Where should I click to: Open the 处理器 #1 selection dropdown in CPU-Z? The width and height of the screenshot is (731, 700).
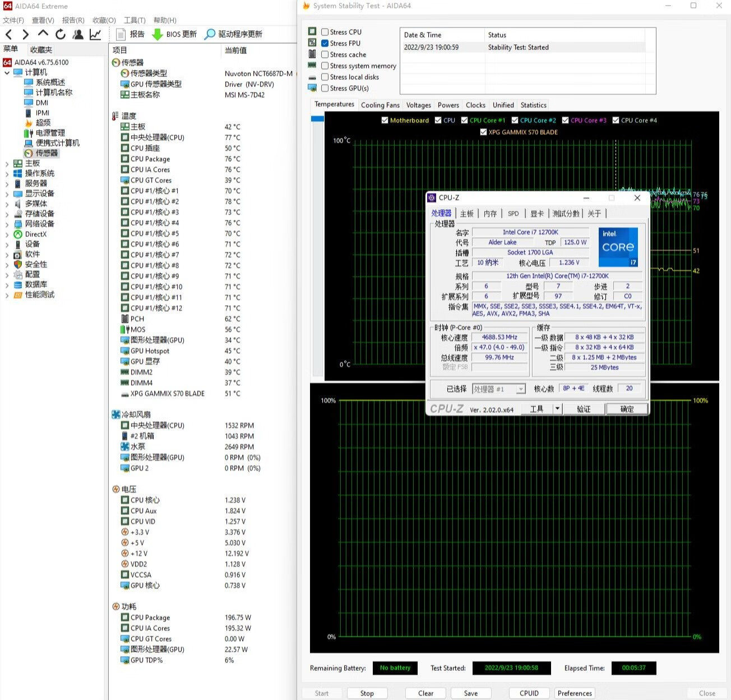(521, 389)
